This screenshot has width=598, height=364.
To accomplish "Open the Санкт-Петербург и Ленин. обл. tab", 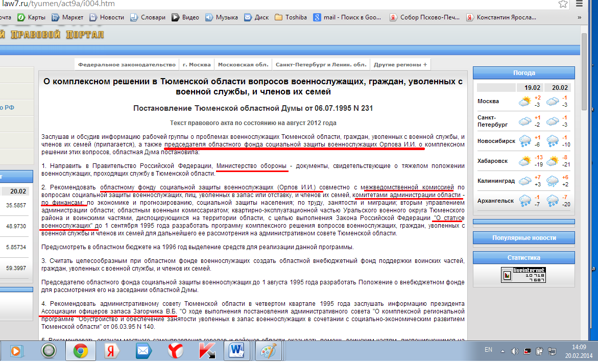I will click(321, 64).
